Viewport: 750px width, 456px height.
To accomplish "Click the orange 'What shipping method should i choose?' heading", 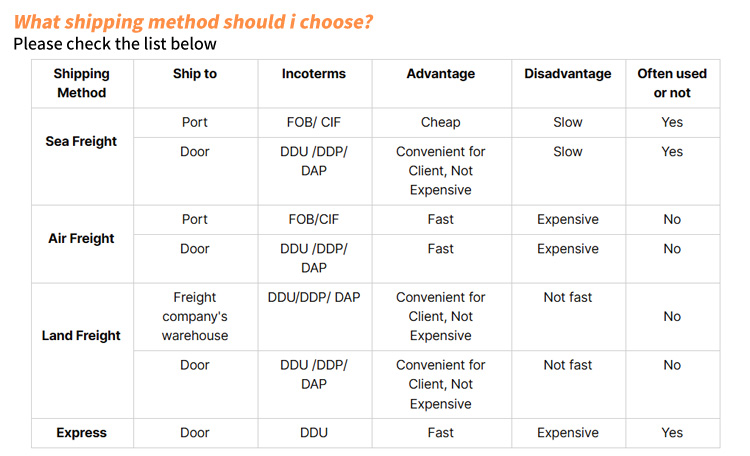I will (193, 22).
